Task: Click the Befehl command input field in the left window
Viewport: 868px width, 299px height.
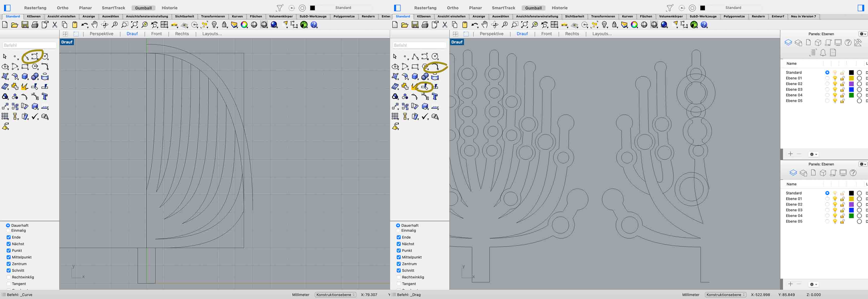Action: (x=29, y=45)
